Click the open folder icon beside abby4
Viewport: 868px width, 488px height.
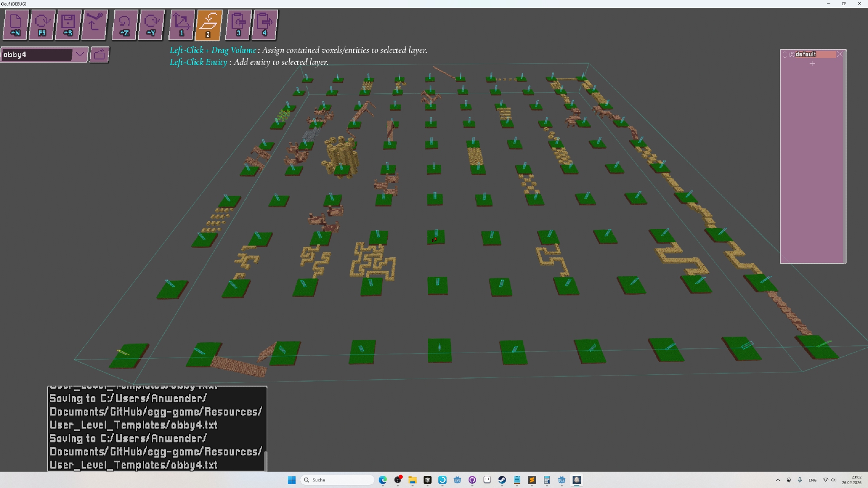tap(99, 55)
